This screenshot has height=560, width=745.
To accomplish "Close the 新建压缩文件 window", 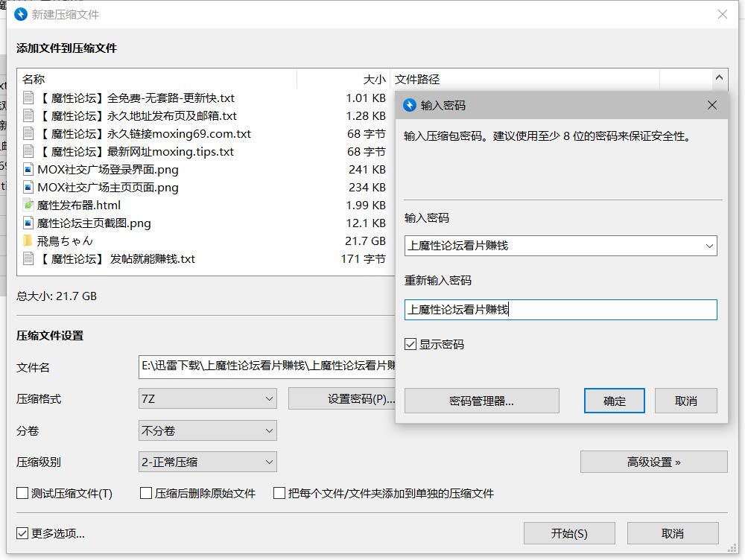I will coord(722,14).
